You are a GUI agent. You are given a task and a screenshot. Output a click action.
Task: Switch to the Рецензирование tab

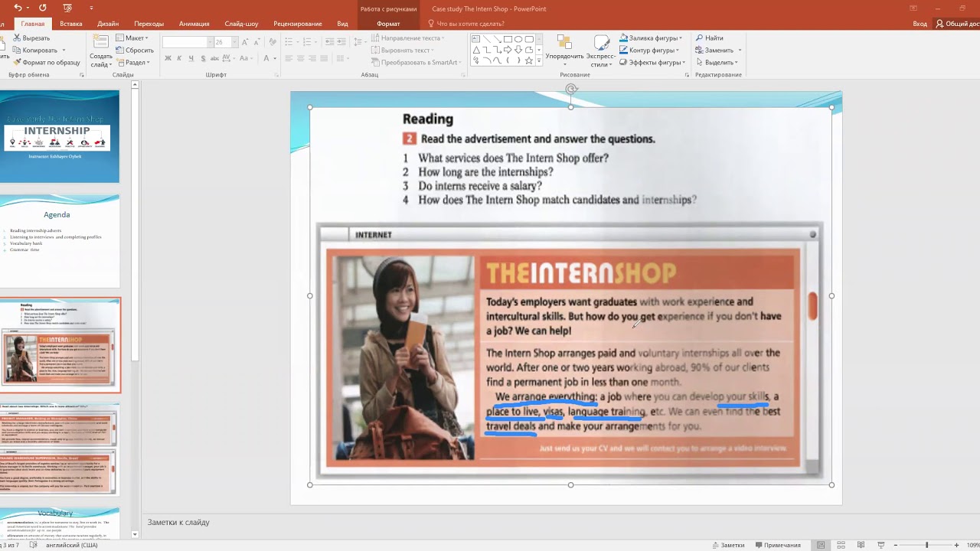[x=298, y=24]
